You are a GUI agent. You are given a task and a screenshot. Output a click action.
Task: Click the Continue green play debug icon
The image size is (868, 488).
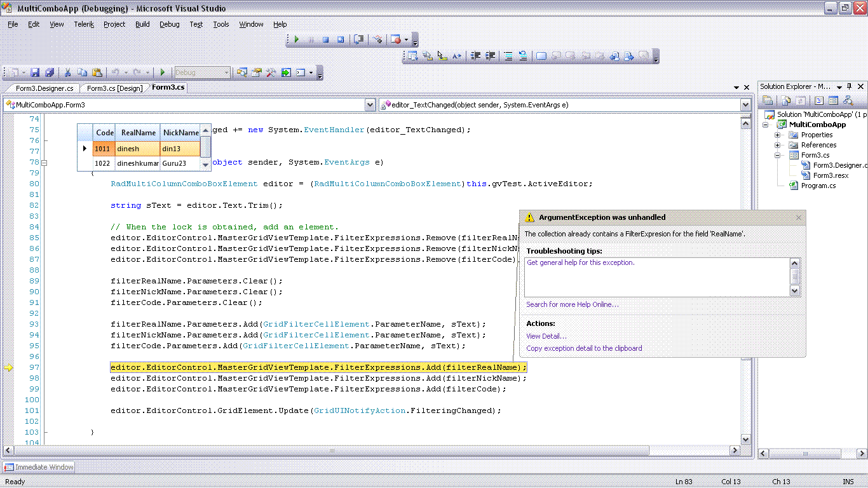pos(296,39)
